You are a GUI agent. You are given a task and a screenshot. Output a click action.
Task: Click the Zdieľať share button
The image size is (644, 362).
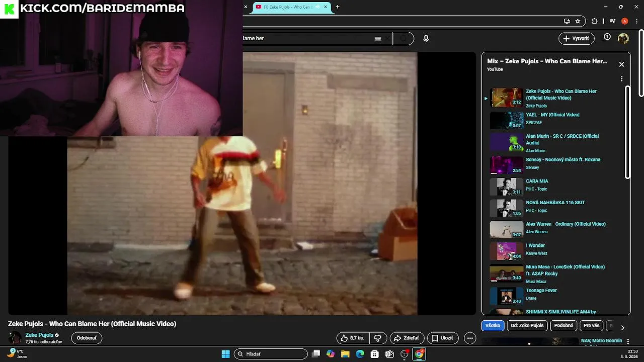click(407, 338)
